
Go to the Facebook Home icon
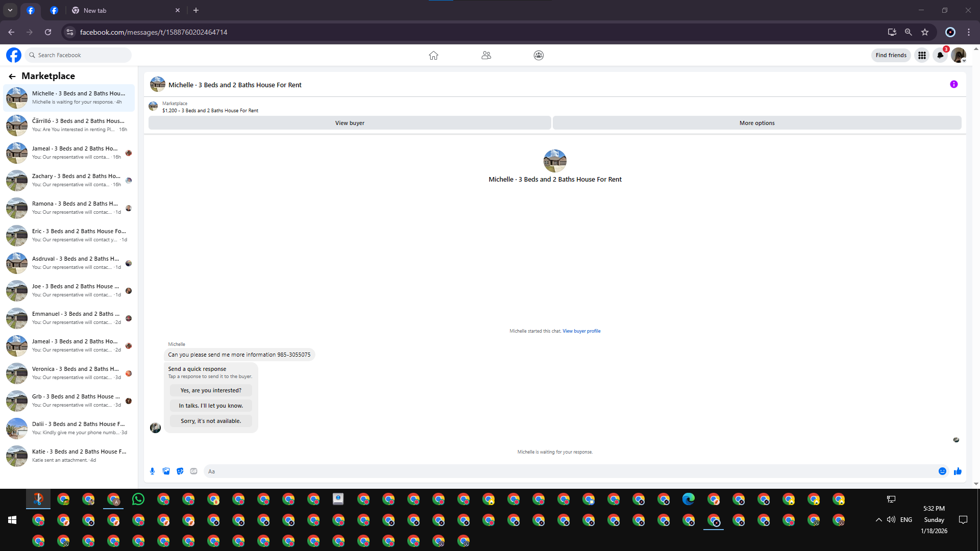click(x=433, y=55)
